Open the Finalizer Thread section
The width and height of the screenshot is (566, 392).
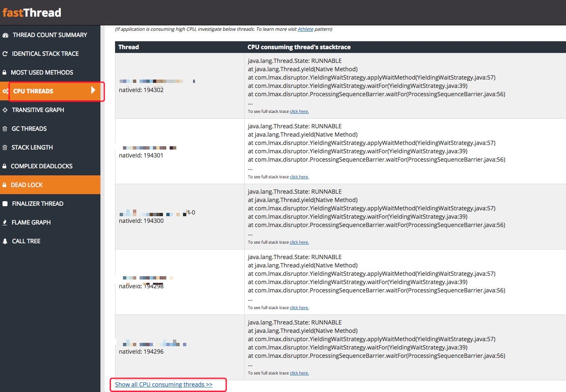[38, 204]
